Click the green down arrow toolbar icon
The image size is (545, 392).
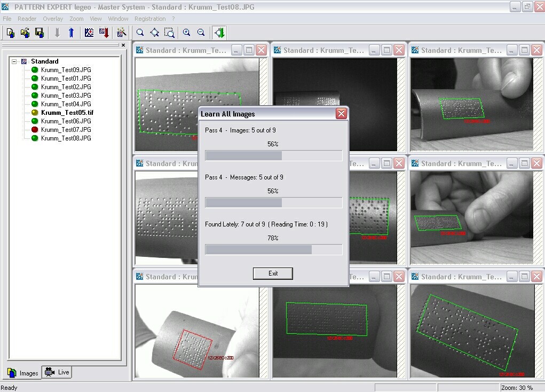(x=219, y=33)
